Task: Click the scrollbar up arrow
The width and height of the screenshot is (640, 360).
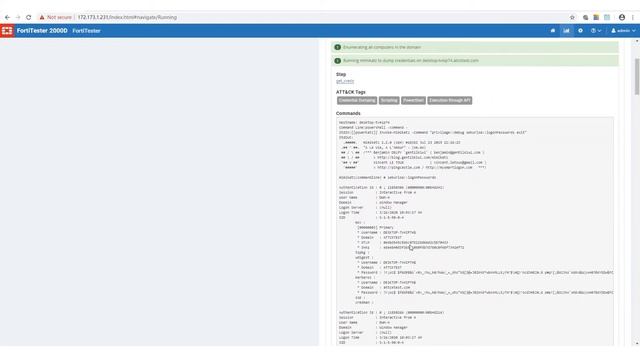Action: (636, 42)
